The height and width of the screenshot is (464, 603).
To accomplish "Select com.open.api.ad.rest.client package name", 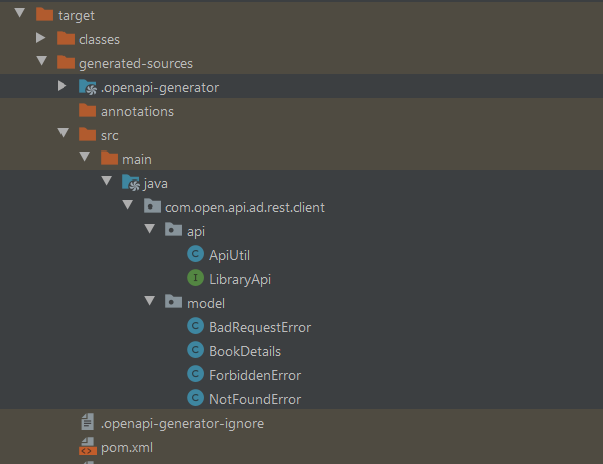I will click(245, 208).
